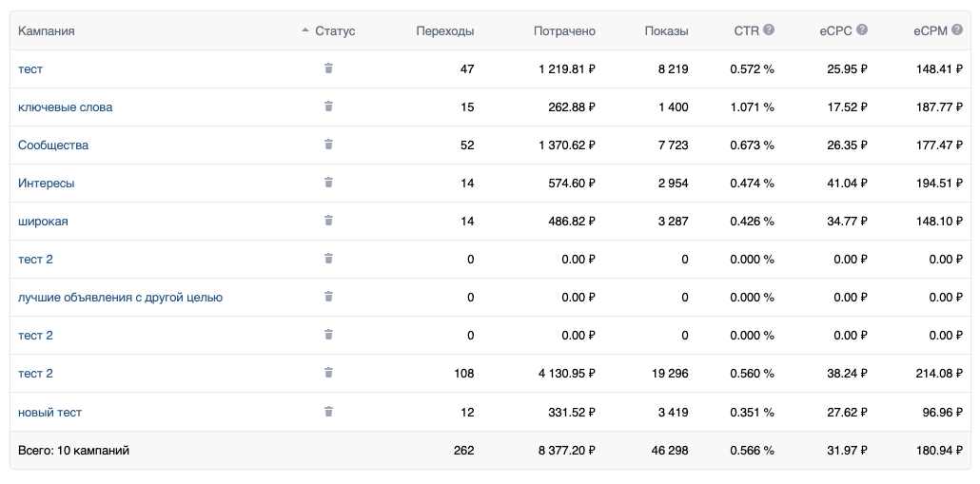This screenshot has height=484, width=980.
Task: Click the trash icon for «ключевые слова» campaign
Action: [x=328, y=106]
